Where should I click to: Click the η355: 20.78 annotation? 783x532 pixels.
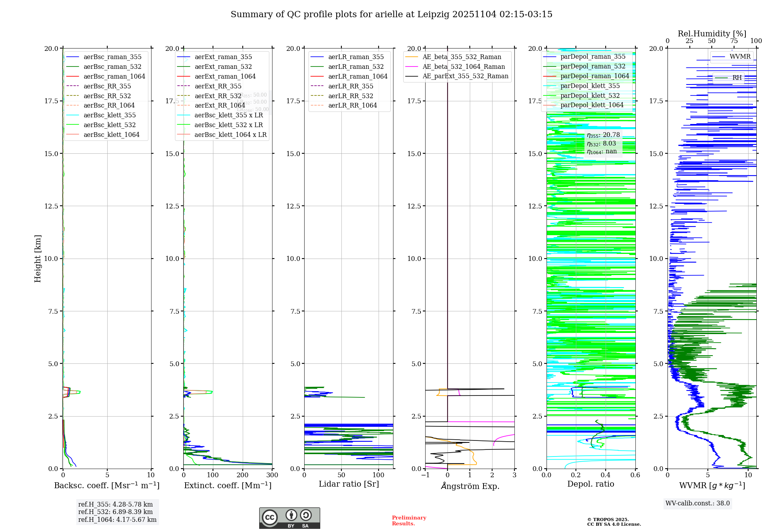[603, 135]
